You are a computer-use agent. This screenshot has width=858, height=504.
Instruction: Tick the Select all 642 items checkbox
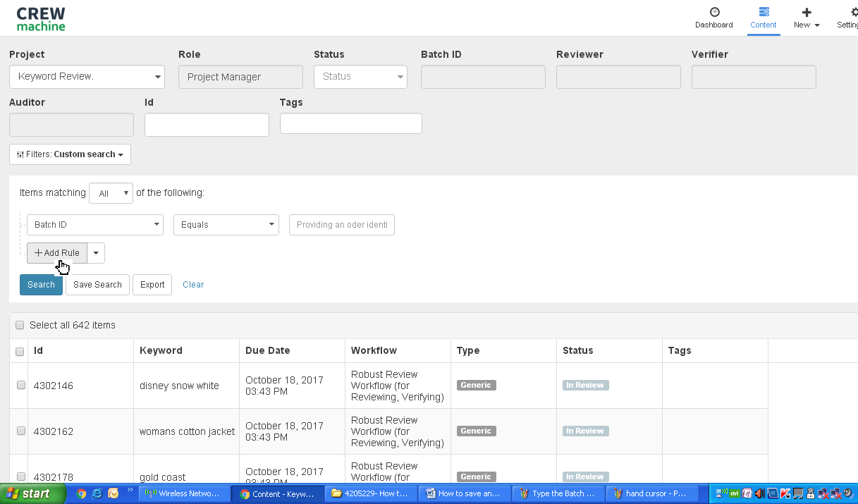(x=20, y=326)
